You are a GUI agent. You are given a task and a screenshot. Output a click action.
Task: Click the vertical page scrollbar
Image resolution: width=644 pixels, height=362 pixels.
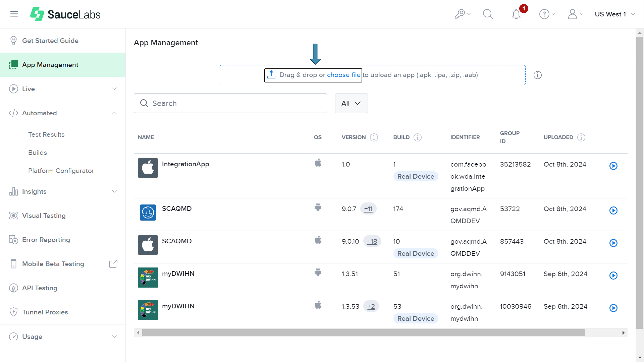click(x=640, y=183)
